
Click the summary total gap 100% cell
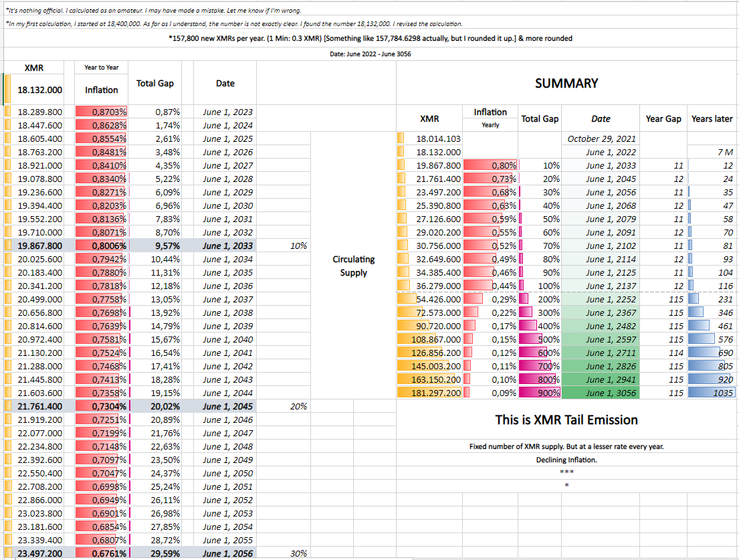[x=540, y=286]
